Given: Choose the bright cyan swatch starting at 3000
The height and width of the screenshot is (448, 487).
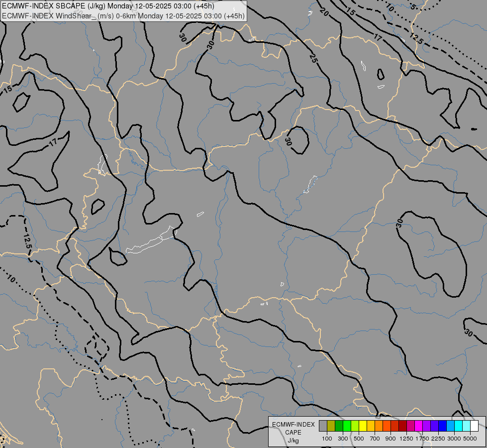Looking at the screenshot, I should coord(459,426).
